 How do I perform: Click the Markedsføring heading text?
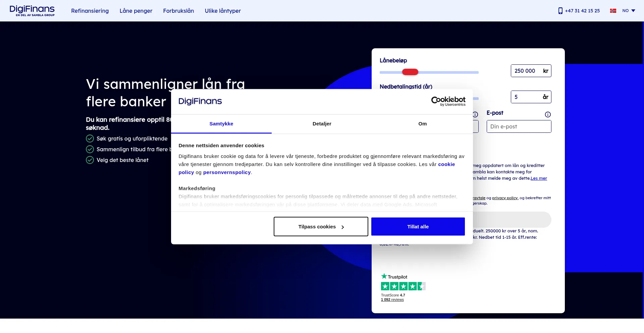click(x=197, y=188)
